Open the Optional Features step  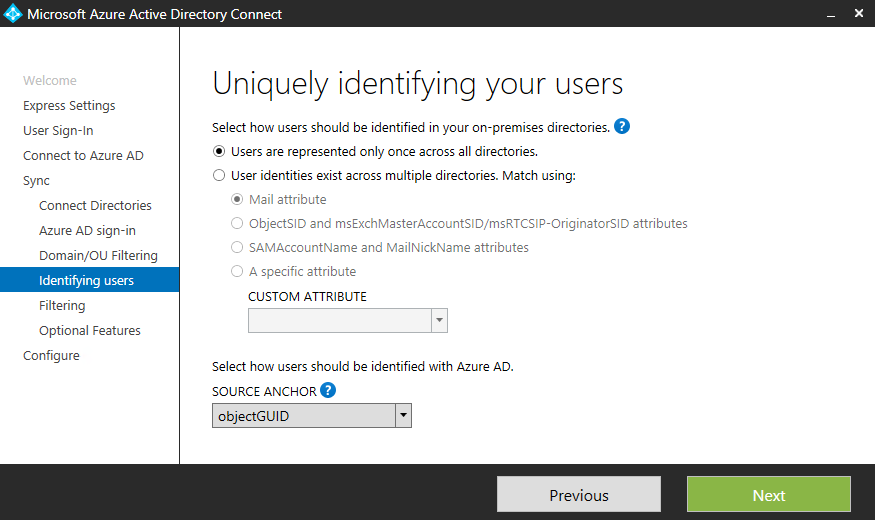point(90,331)
